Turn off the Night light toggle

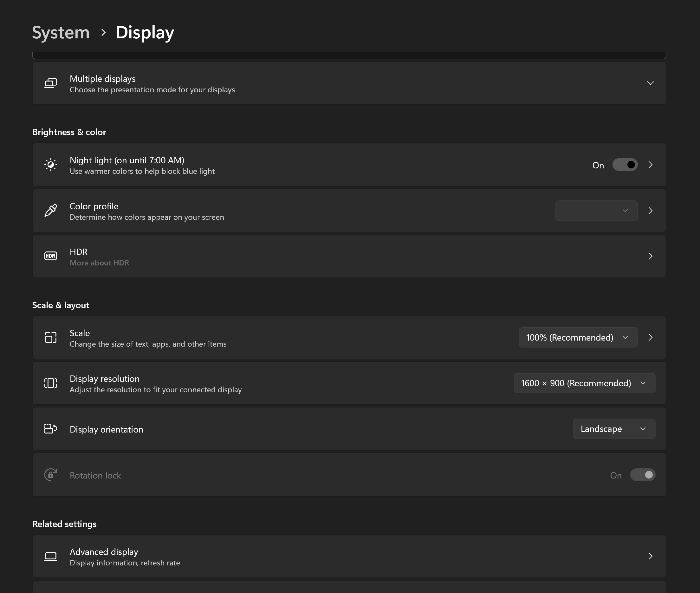pos(625,165)
